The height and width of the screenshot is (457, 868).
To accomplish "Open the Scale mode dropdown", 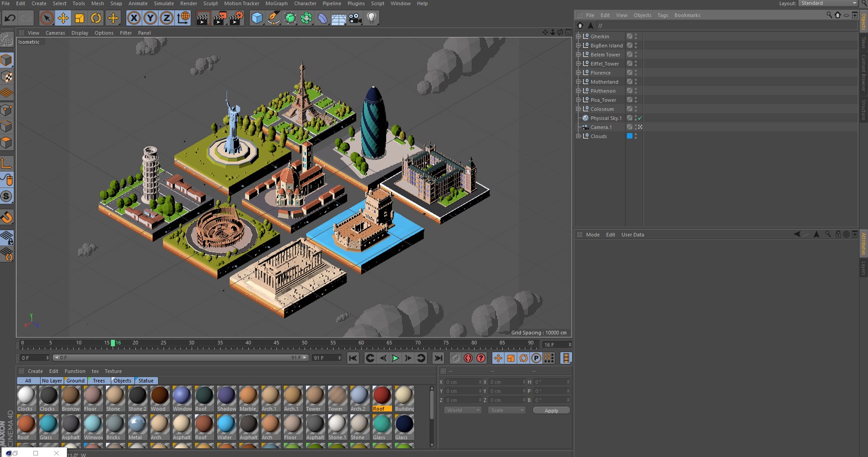I will (x=507, y=410).
